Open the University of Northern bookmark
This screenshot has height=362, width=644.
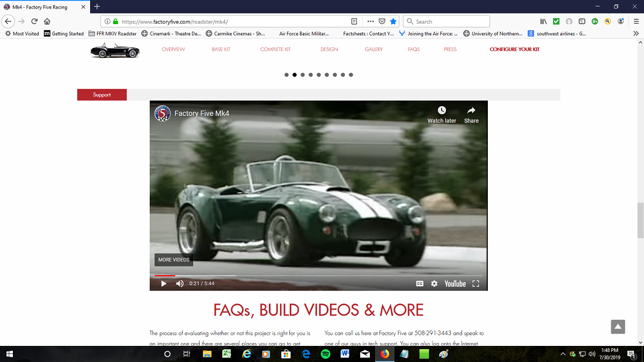(493, 33)
